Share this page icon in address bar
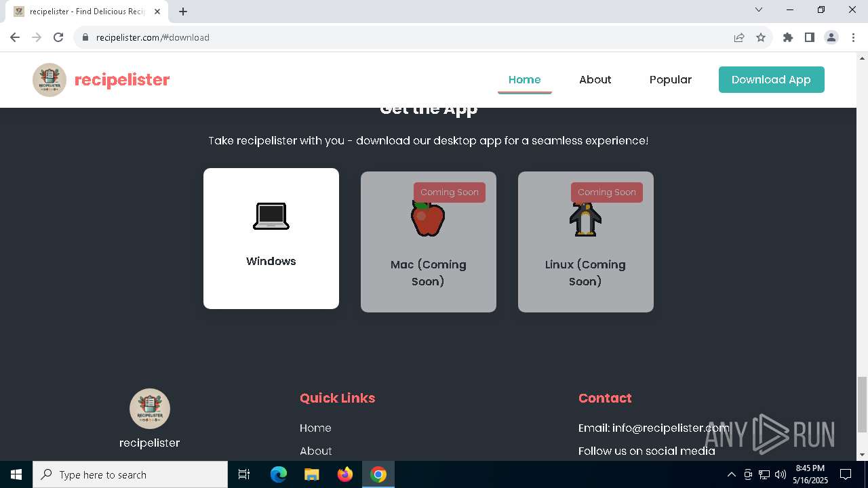 pyautogui.click(x=739, y=37)
